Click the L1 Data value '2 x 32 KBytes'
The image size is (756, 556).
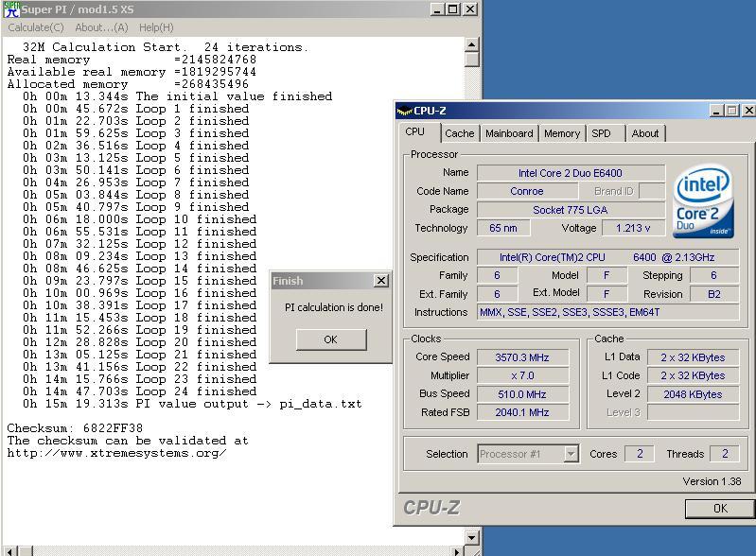point(693,357)
